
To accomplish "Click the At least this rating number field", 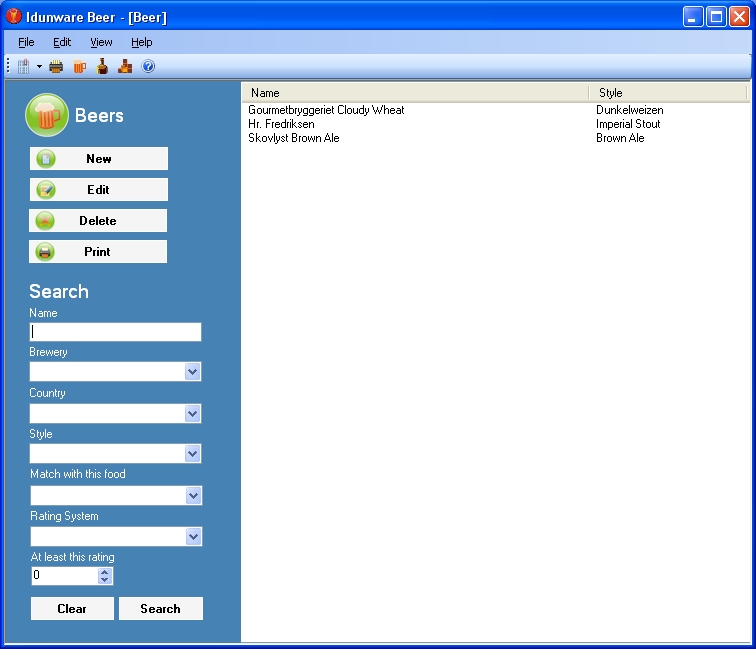I will [x=65, y=575].
